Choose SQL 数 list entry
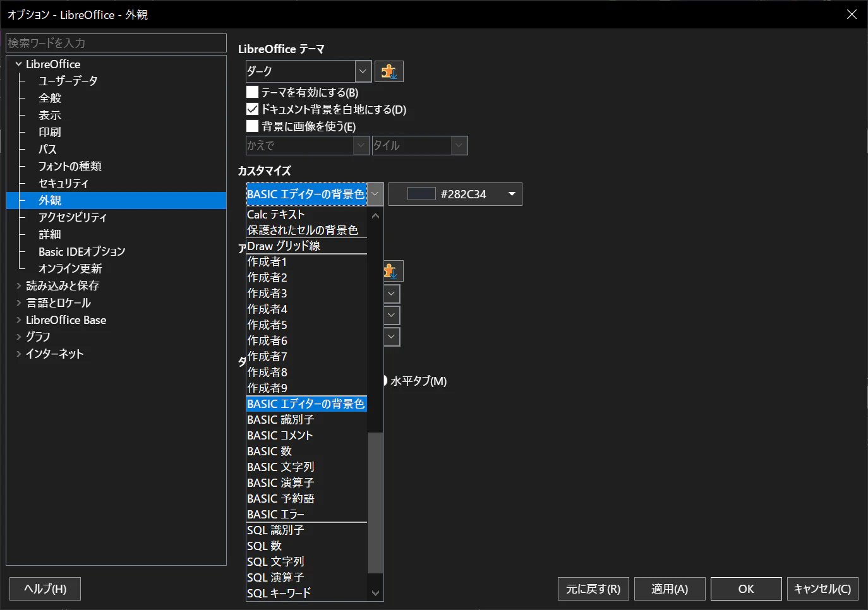This screenshot has height=610, width=868. (x=307, y=546)
